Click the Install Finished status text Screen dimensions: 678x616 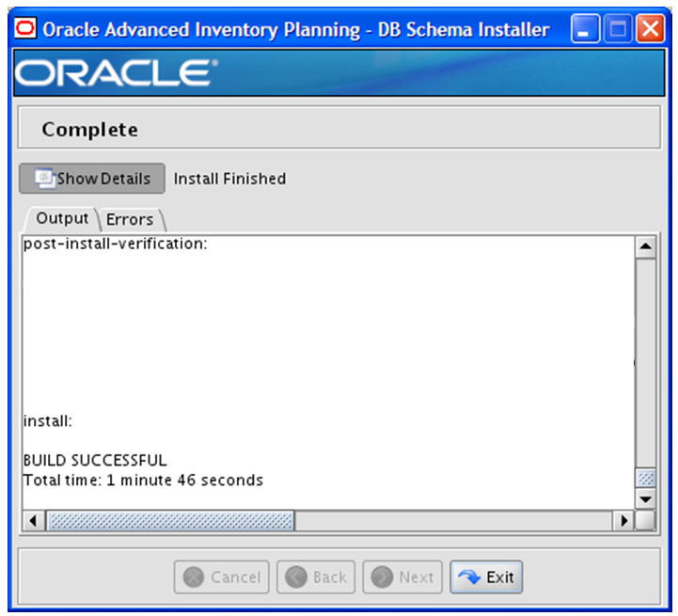229,179
